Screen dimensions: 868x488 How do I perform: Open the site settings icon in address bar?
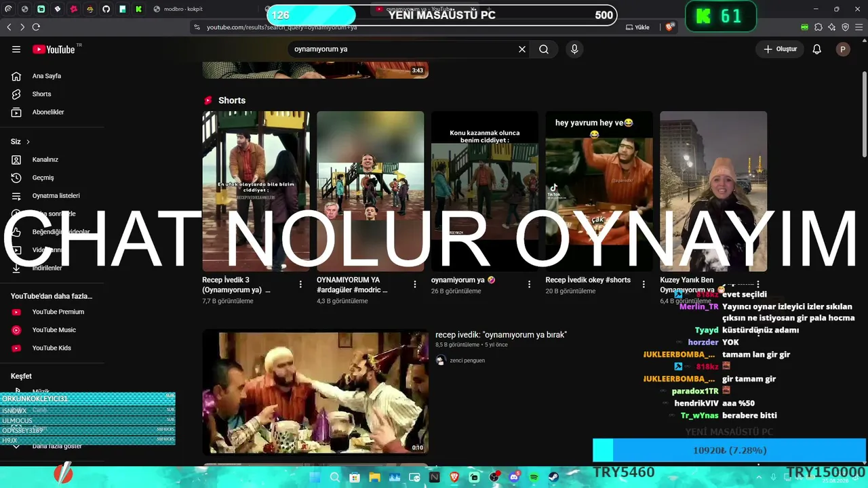point(197,27)
